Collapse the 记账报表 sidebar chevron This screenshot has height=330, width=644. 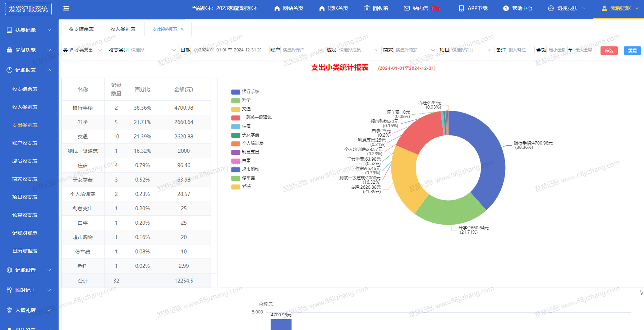click(x=49, y=70)
